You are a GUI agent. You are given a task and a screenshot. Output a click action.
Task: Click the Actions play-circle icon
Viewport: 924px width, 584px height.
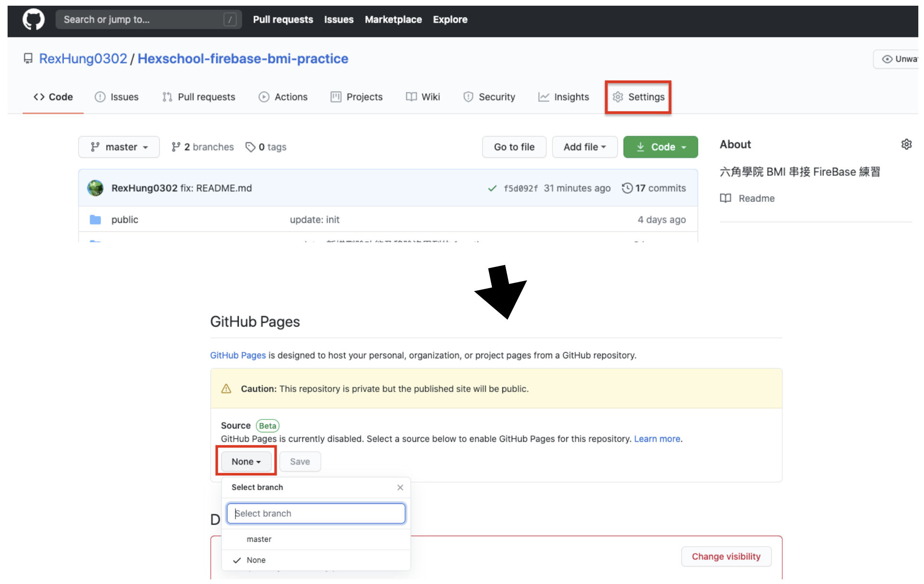[264, 97]
